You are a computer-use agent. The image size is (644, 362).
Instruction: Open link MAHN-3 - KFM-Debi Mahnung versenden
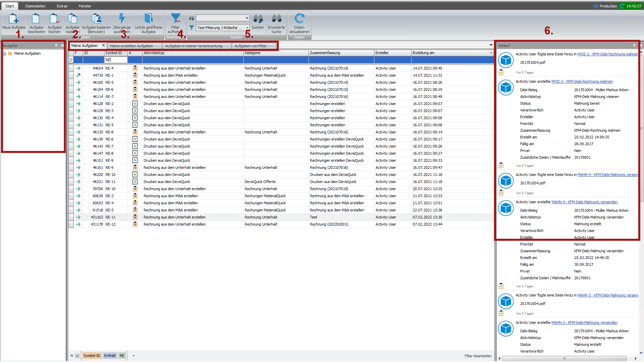point(584,322)
